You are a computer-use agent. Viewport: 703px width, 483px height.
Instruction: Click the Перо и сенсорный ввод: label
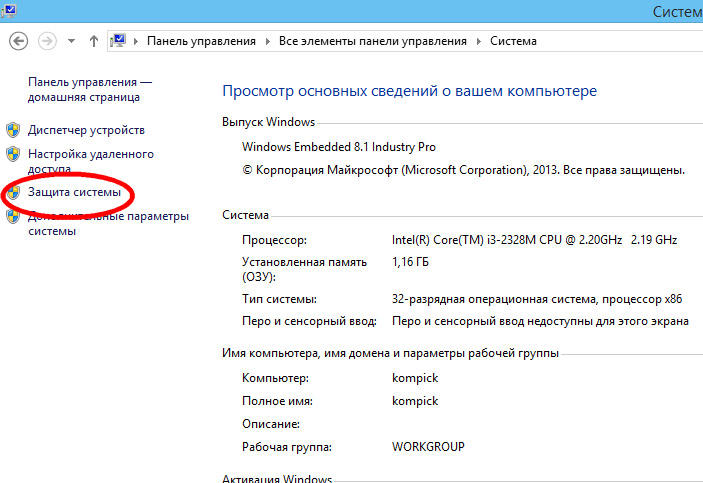click(309, 321)
